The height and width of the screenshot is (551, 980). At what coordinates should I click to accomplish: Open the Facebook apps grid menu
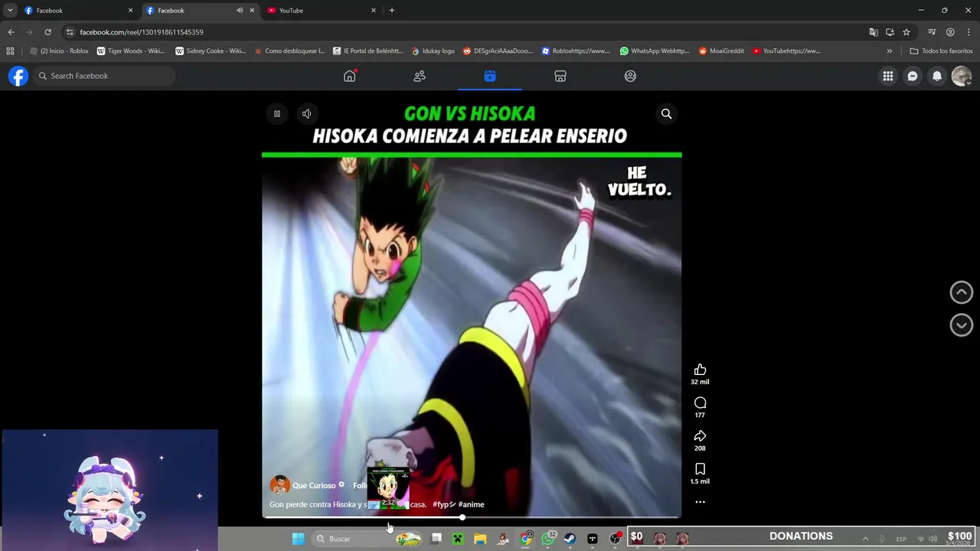coord(888,76)
